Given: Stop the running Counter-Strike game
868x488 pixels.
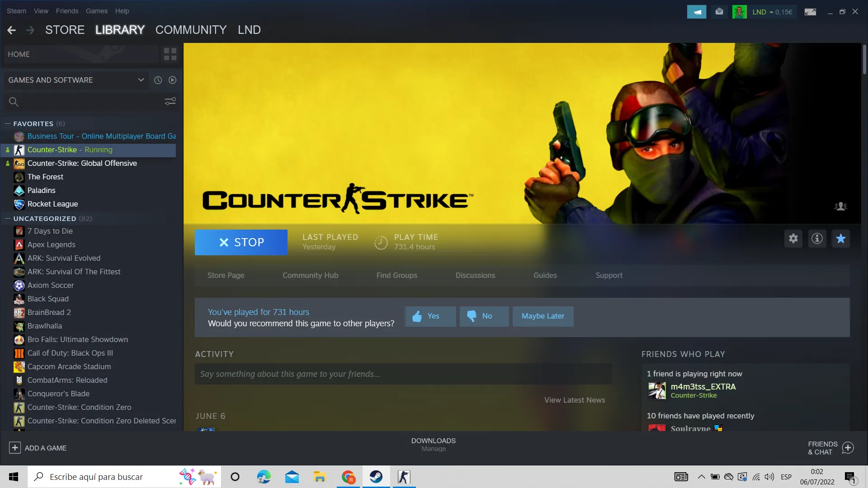Looking at the screenshot, I should point(241,242).
